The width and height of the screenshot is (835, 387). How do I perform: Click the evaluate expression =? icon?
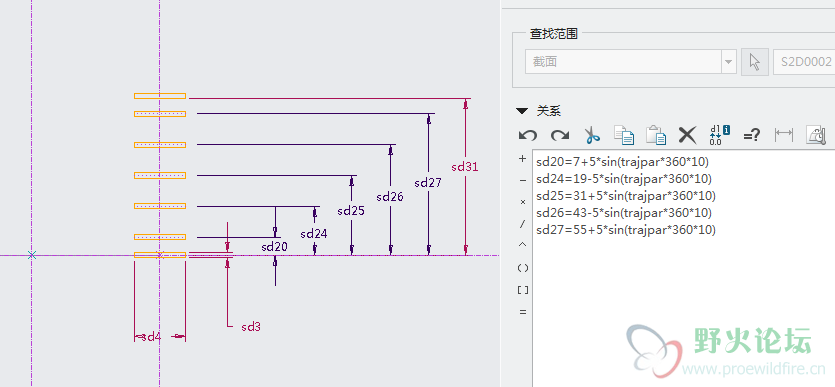(751, 135)
